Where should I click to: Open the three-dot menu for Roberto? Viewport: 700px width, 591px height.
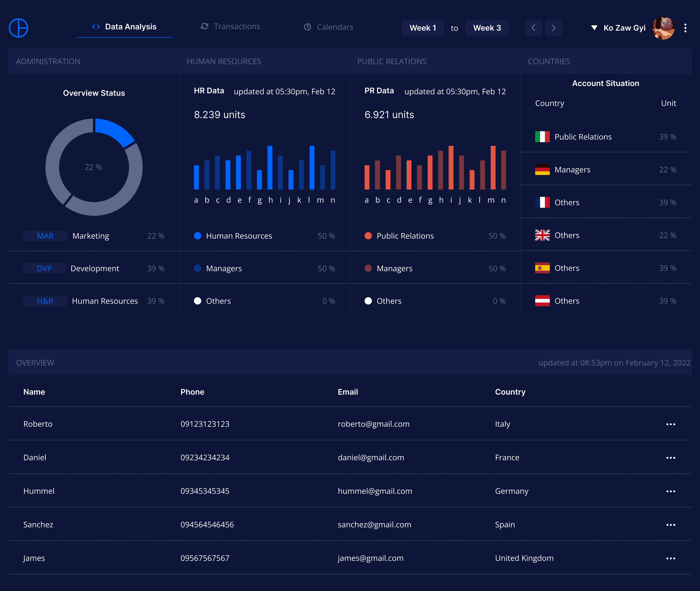[x=671, y=424]
